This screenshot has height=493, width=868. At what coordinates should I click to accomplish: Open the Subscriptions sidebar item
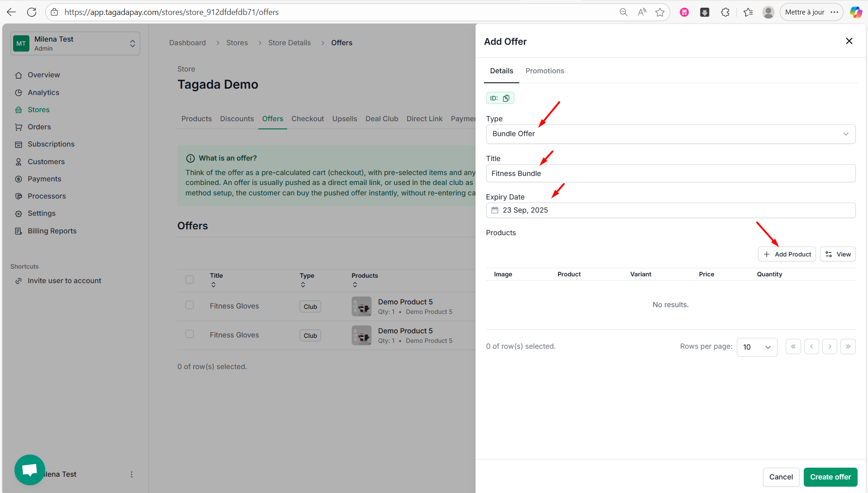click(51, 144)
